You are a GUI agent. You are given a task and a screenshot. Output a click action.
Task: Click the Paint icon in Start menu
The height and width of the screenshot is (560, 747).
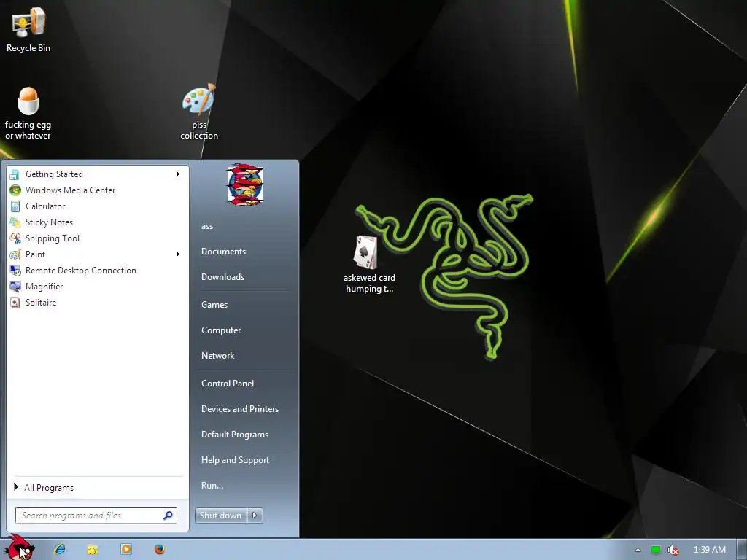(15, 254)
